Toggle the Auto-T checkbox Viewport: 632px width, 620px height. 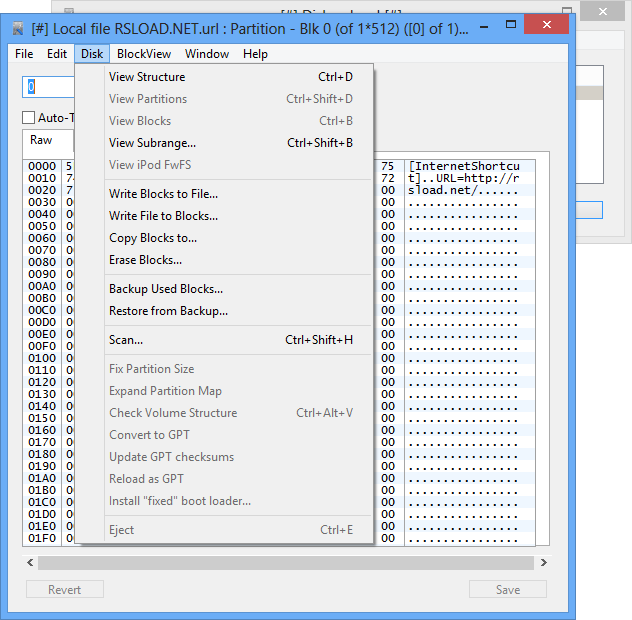(28, 118)
